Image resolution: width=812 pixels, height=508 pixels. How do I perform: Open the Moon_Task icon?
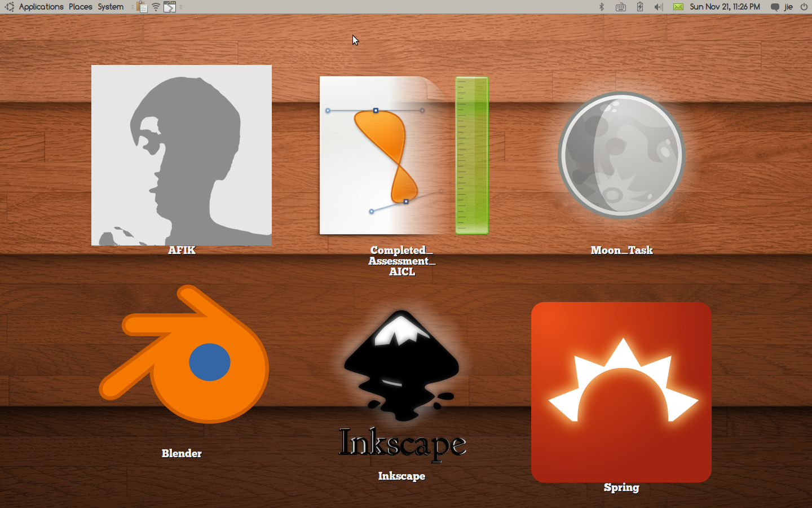click(621, 155)
